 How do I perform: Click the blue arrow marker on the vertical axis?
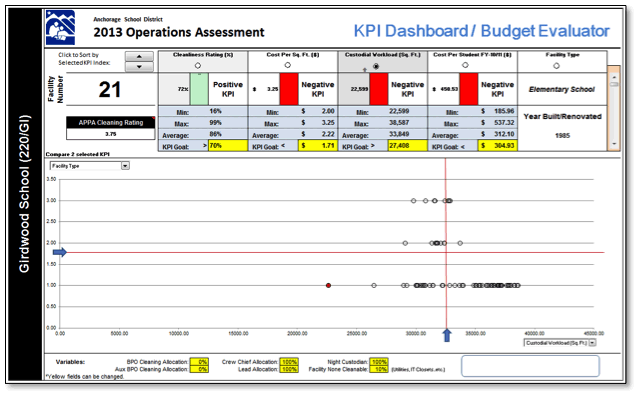(59, 253)
